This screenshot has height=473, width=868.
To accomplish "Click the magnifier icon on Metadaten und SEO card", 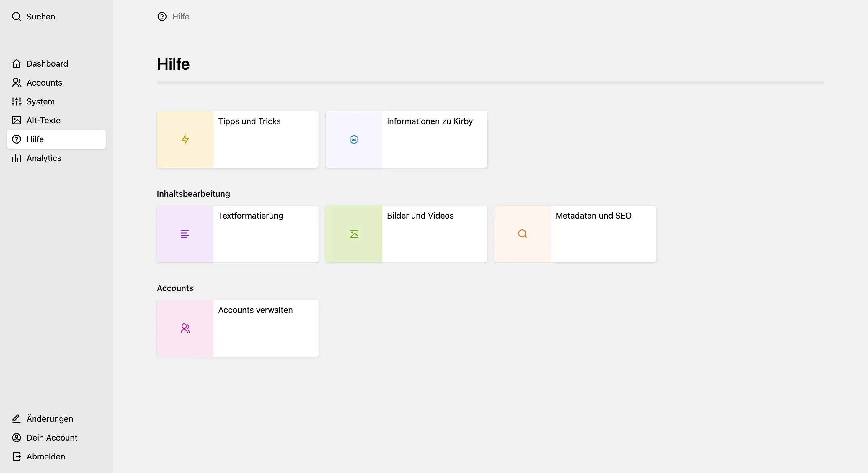I will click(522, 234).
